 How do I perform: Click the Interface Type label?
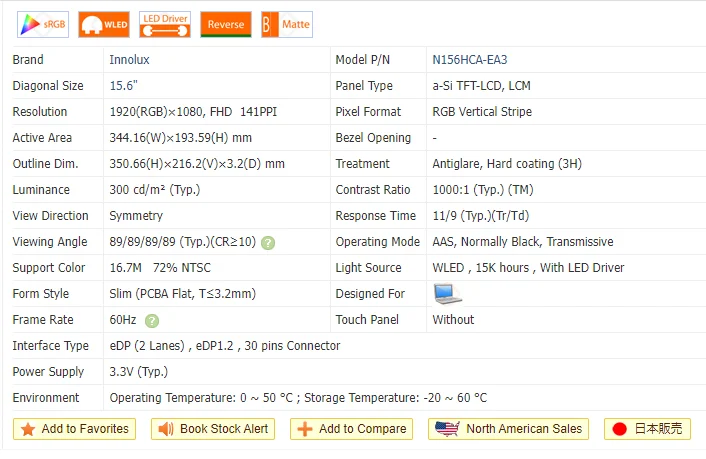tap(50, 346)
